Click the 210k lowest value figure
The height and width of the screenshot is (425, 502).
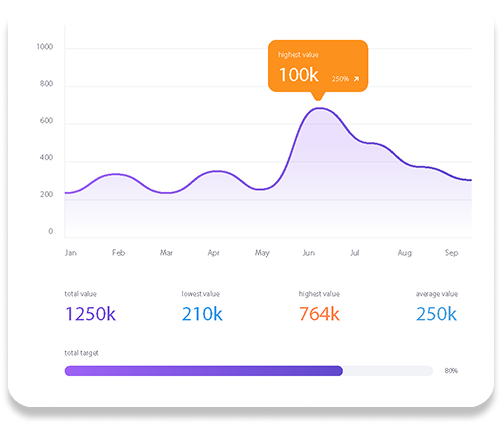202,314
